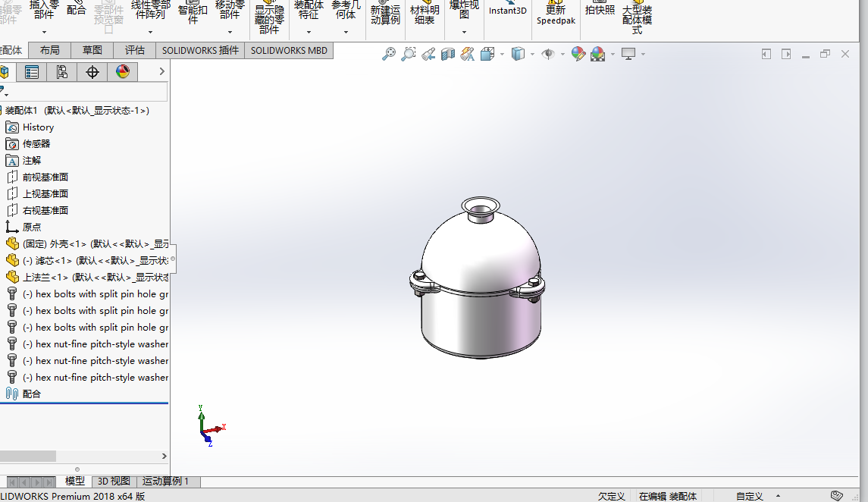Toggle Instant3D button
868x502 pixels.
[508, 8]
